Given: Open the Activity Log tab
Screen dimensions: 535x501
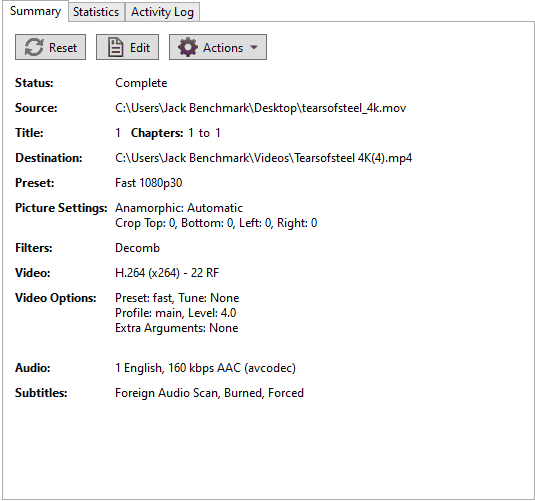Looking at the screenshot, I should click(162, 12).
